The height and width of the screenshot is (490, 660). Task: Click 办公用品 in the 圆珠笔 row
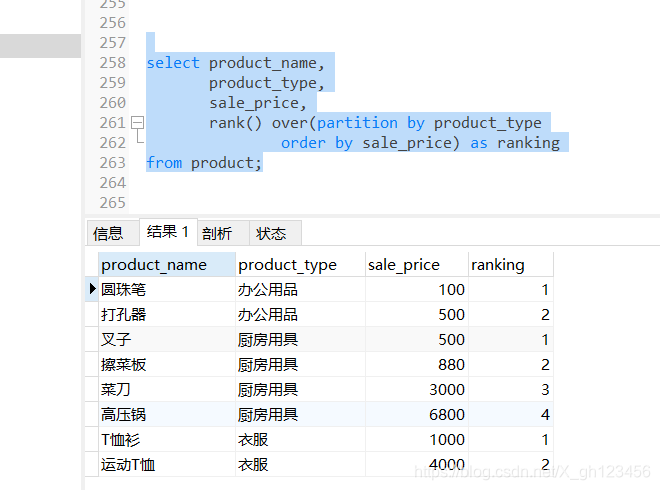click(300, 290)
